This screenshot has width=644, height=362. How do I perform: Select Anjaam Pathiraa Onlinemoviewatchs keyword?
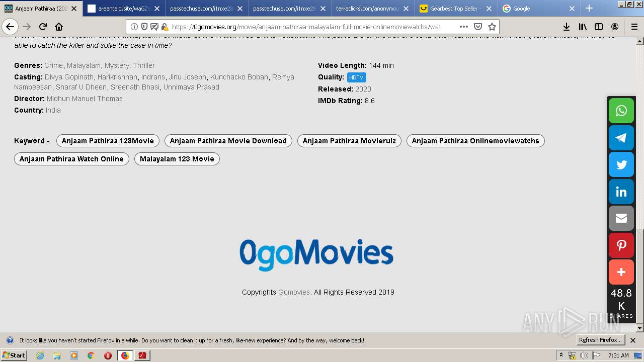point(475,141)
